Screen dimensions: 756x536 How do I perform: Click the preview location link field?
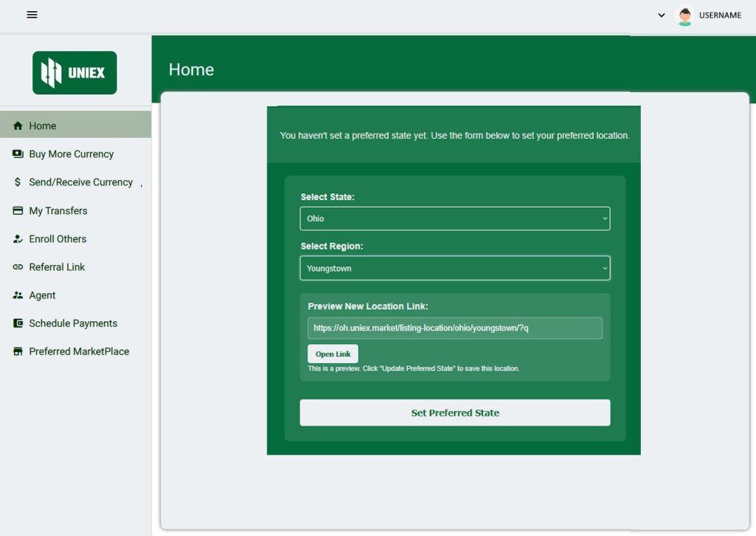455,328
